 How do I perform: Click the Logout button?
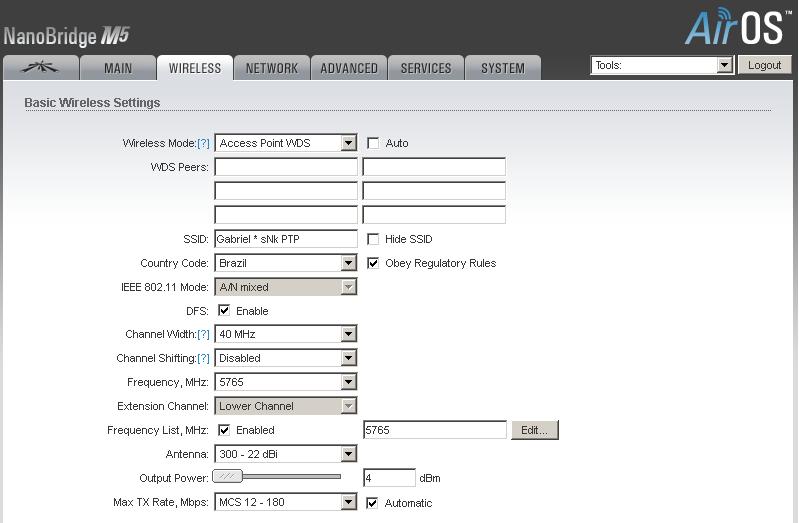click(x=764, y=65)
